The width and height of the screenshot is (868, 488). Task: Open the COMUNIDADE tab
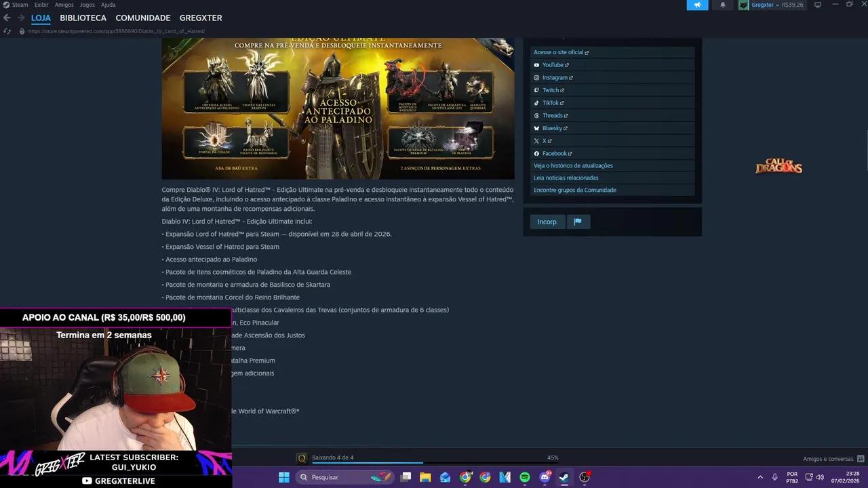(x=142, y=18)
